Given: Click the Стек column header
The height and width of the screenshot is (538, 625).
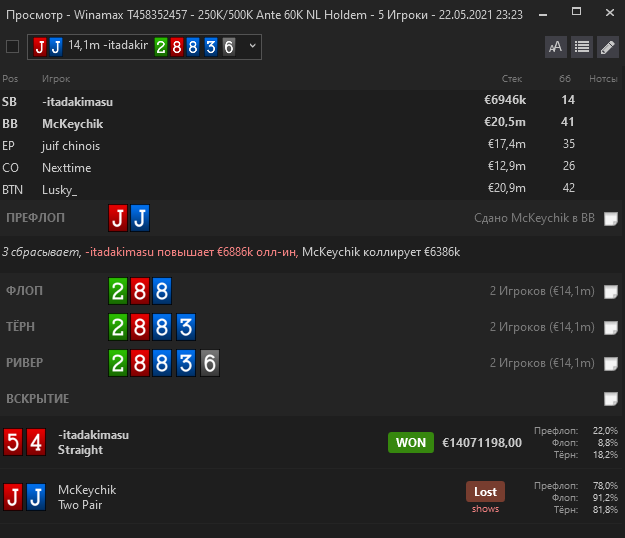Looking at the screenshot, I should point(512,79).
